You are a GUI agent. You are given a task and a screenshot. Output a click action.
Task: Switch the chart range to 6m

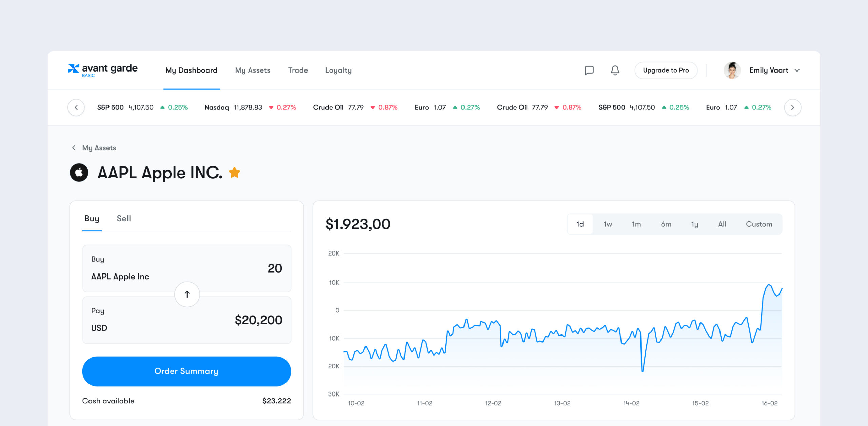coord(666,224)
